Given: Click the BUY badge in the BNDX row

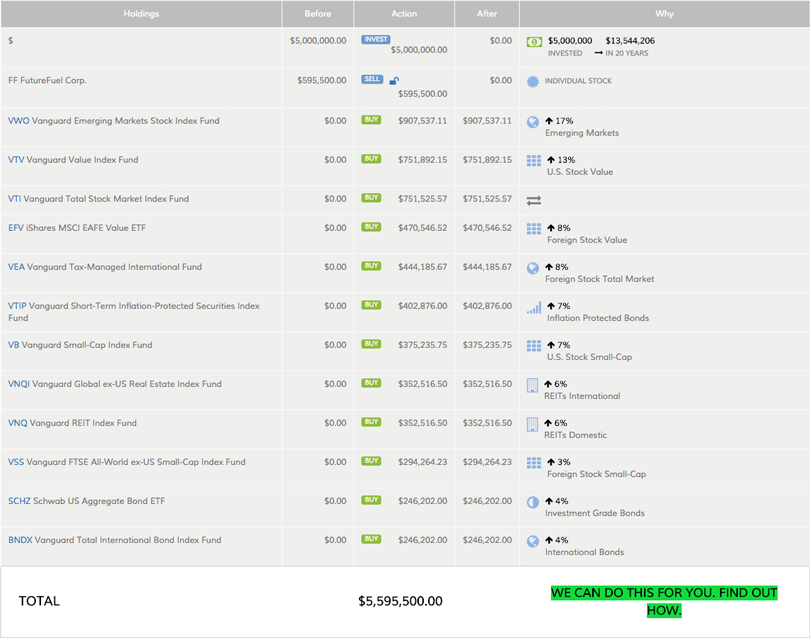Looking at the screenshot, I should tap(371, 539).
